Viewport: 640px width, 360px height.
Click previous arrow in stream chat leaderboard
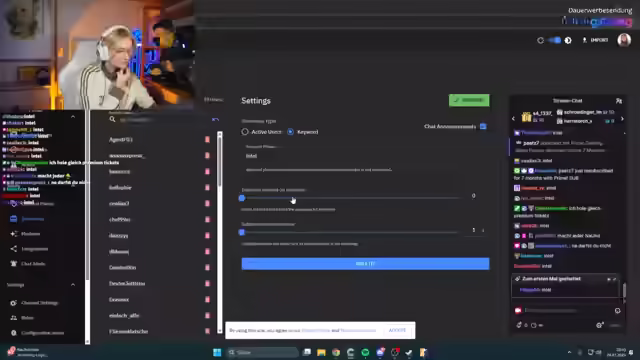(513, 119)
